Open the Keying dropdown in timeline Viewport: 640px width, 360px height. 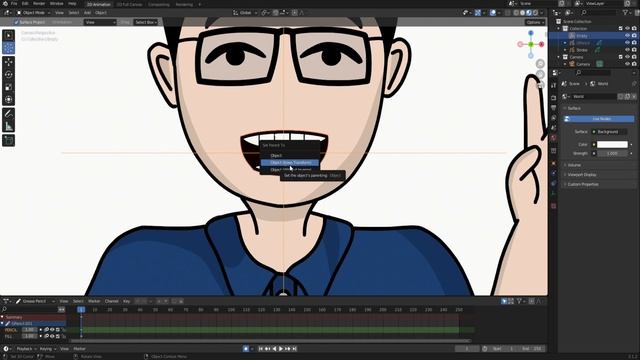(48, 349)
